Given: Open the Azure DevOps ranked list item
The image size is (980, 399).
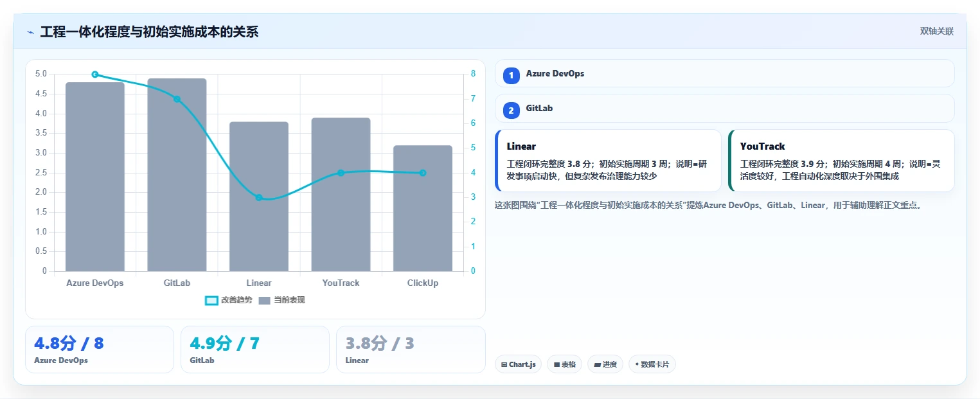Looking at the screenshot, I should [x=724, y=73].
